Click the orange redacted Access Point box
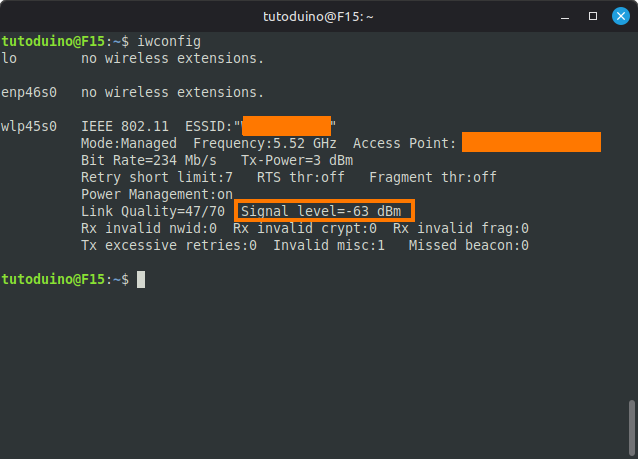Screen dimensions: 638x459 tap(531, 143)
